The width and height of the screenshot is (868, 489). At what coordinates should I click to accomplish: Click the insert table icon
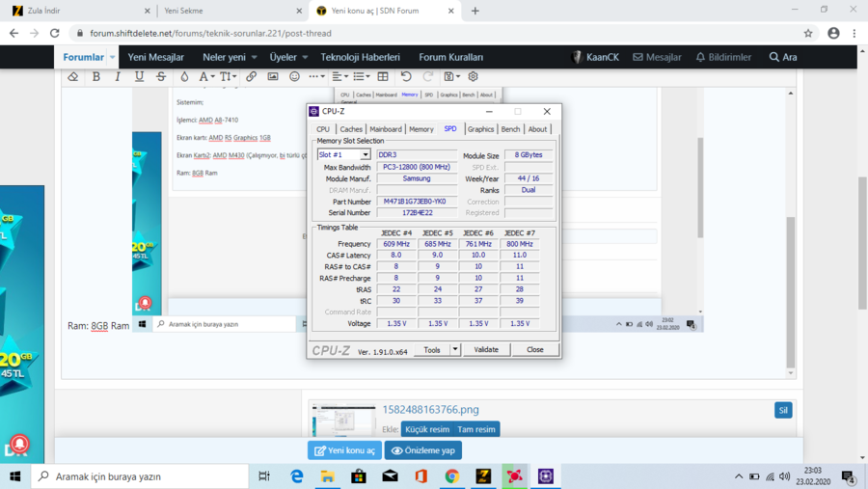pyautogui.click(x=383, y=77)
